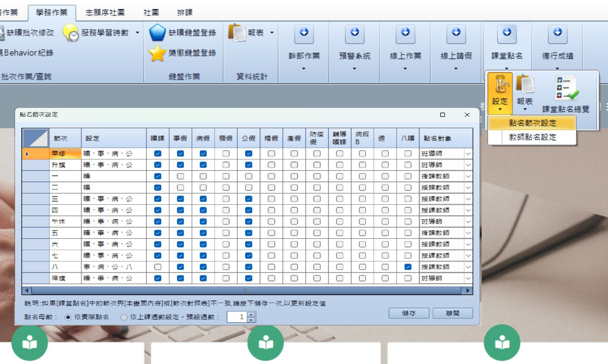
Task: Click 德行成績 download icon
Action: 558,34
